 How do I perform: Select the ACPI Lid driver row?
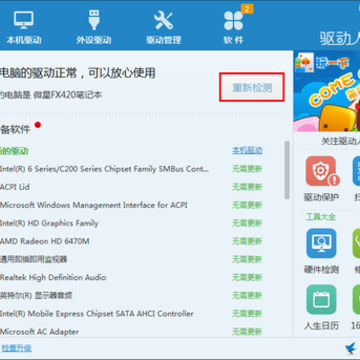pos(131,187)
